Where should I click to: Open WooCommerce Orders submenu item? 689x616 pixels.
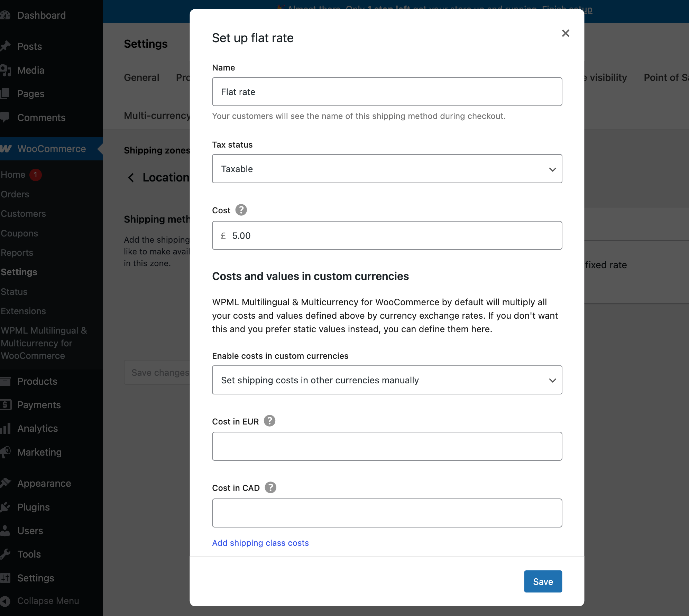tap(15, 194)
